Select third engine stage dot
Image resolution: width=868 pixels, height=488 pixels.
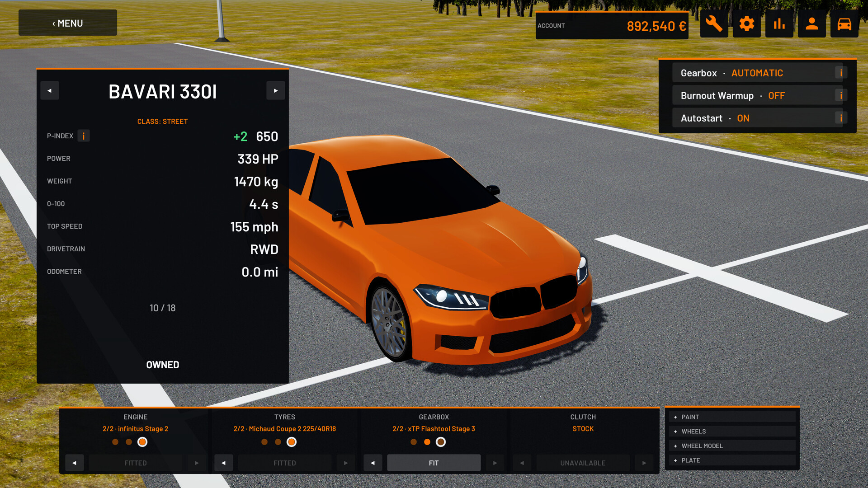click(x=142, y=442)
